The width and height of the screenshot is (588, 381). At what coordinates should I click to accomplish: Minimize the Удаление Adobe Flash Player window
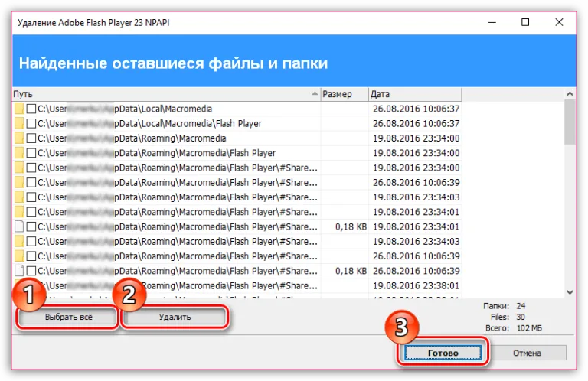click(492, 22)
